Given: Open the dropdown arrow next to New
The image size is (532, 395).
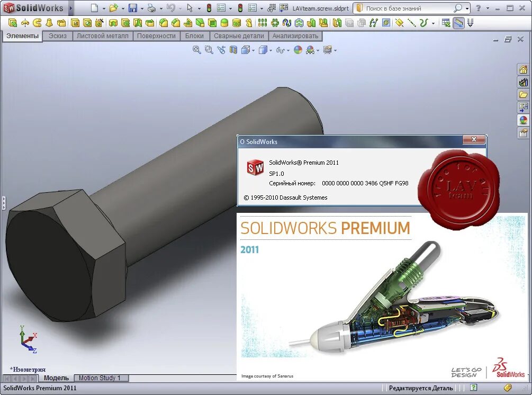Looking at the screenshot, I should [103, 8].
